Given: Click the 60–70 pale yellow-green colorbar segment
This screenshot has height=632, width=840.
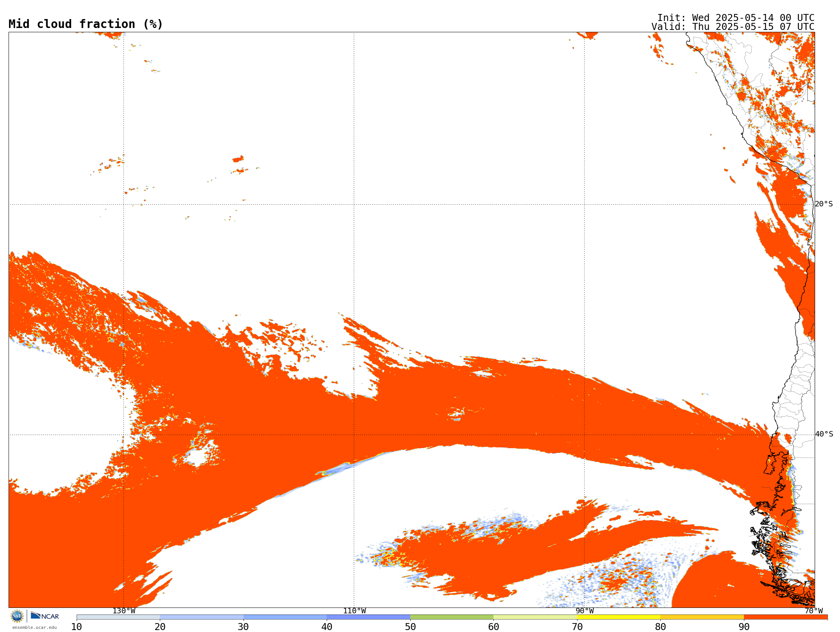Looking at the screenshot, I should click(535, 617).
